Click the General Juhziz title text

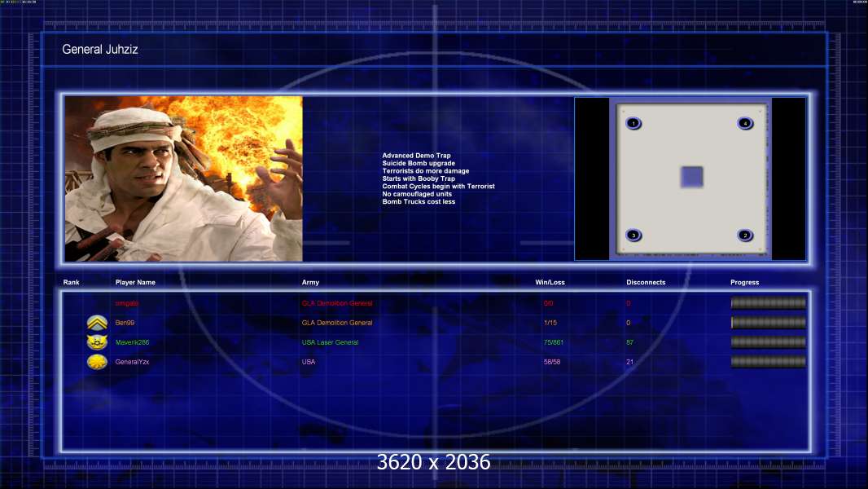100,49
